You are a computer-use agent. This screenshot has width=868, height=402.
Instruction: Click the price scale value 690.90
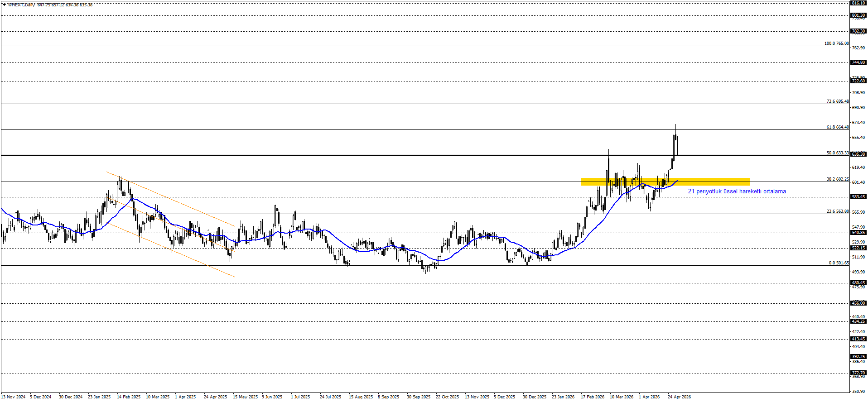pyautogui.click(x=858, y=108)
